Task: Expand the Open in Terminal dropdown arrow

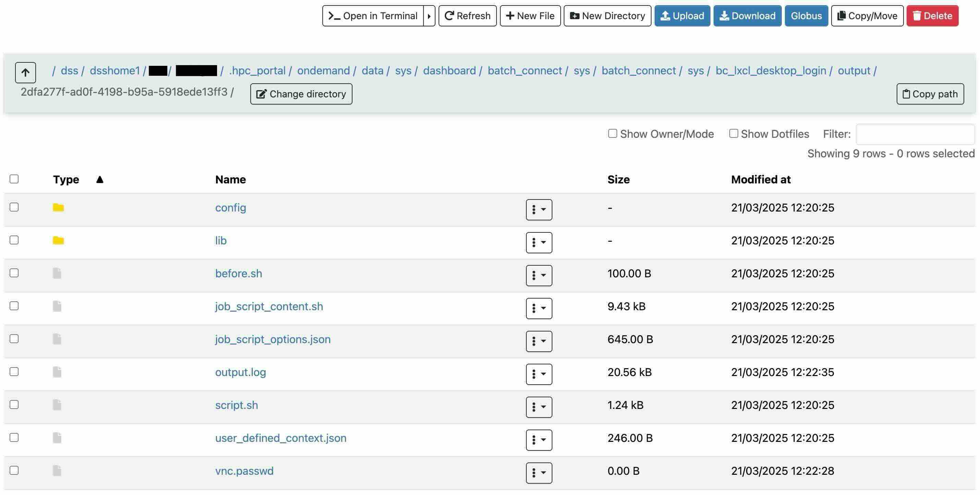Action: [429, 16]
